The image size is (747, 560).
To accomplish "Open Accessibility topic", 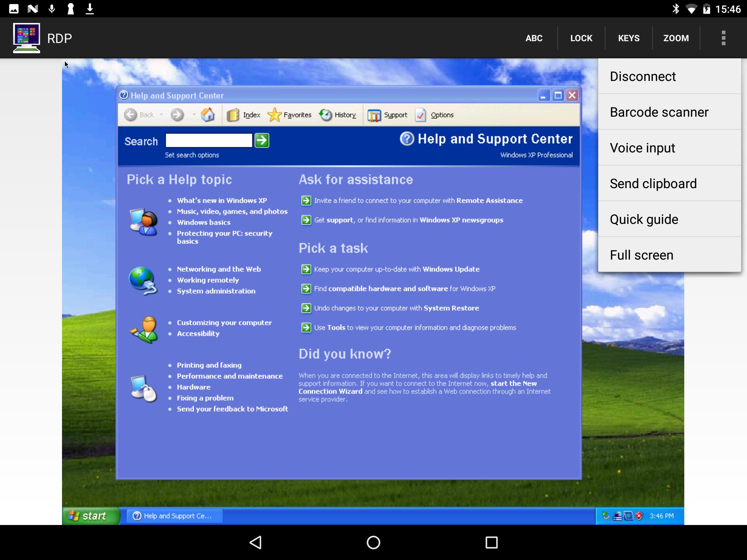I will (x=198, y=334).
